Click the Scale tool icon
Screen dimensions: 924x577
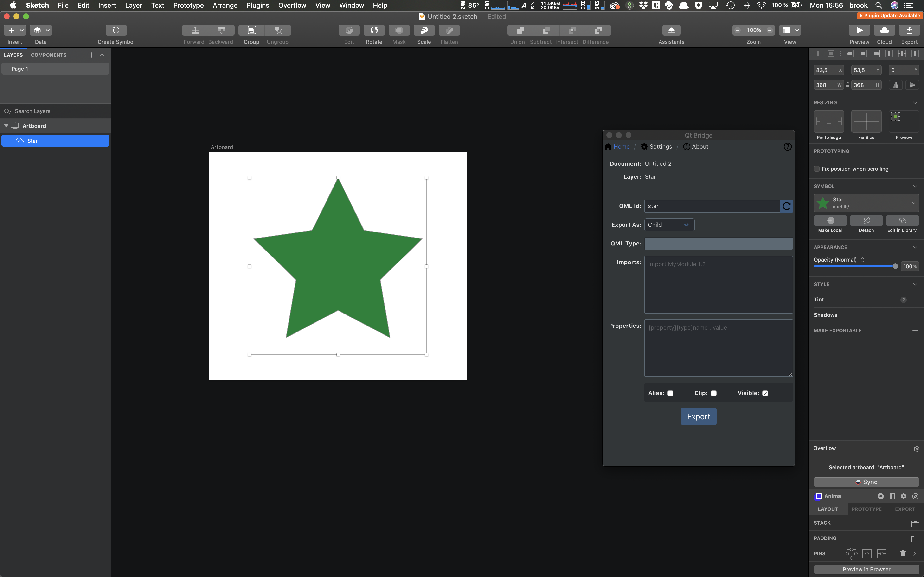(424, 30)
